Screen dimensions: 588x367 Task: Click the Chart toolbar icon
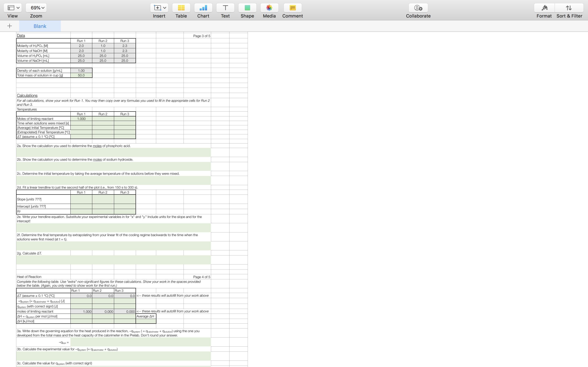click(203, 8)
